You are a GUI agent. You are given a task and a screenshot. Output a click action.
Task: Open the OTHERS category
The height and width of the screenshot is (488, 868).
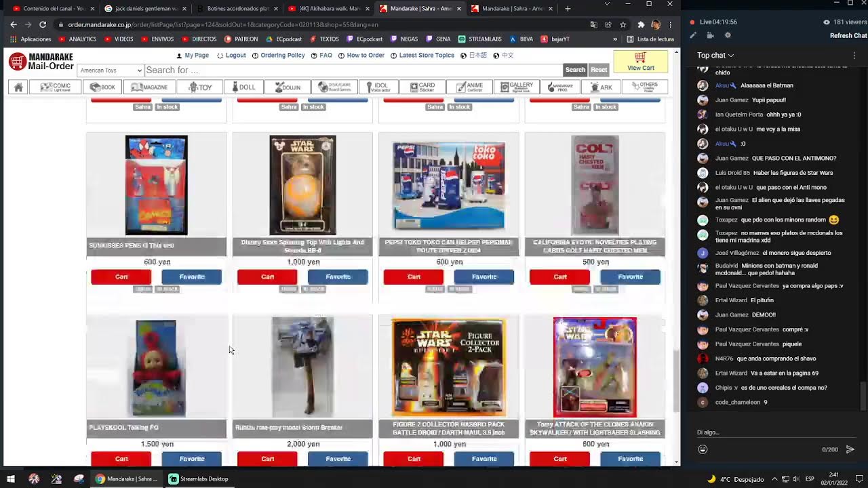click(x=644, y=87)
